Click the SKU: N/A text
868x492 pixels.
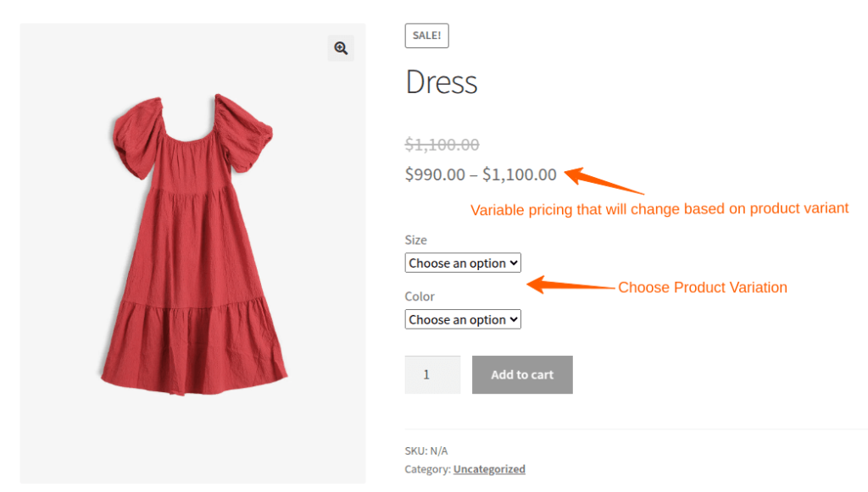point(426,451)
